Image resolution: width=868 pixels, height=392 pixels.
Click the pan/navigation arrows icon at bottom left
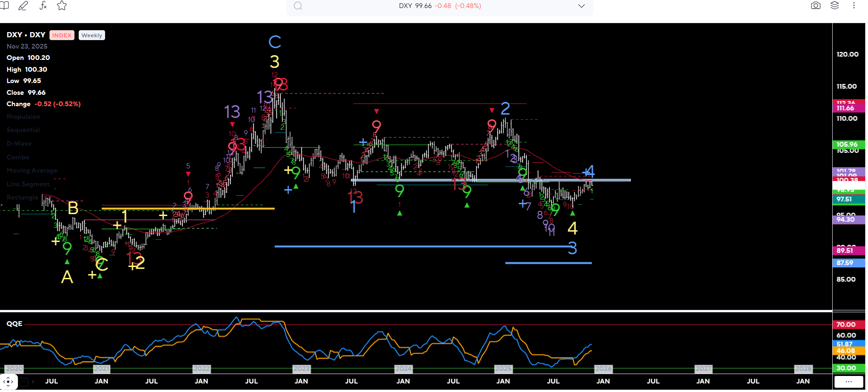[8, 382]
